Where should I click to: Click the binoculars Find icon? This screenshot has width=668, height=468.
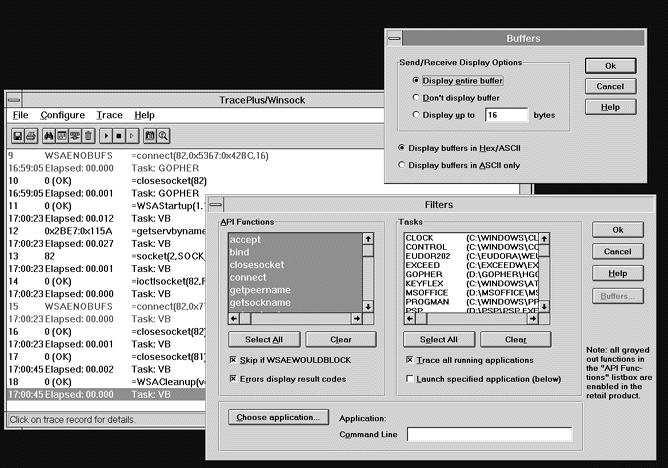(x=49, y=135)
